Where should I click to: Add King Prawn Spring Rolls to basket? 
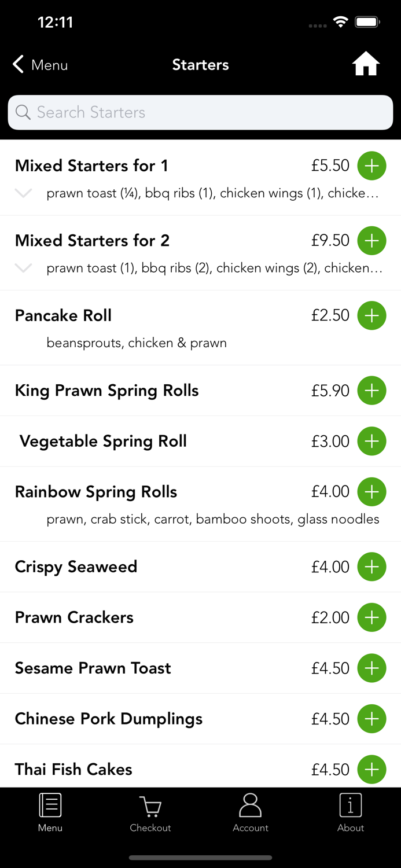click(x=371, y=391)
